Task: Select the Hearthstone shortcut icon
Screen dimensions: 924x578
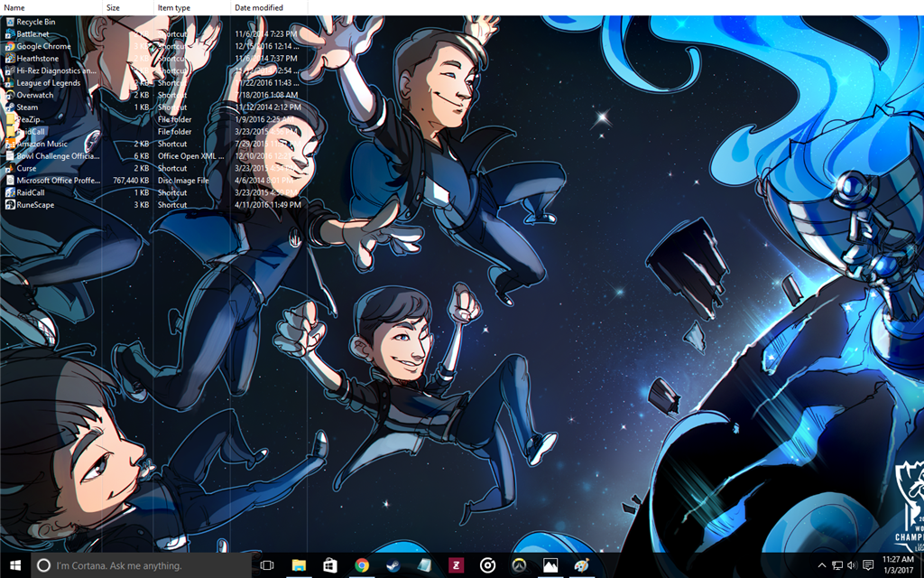Action: pyautogui.click(x=10, y=59)
